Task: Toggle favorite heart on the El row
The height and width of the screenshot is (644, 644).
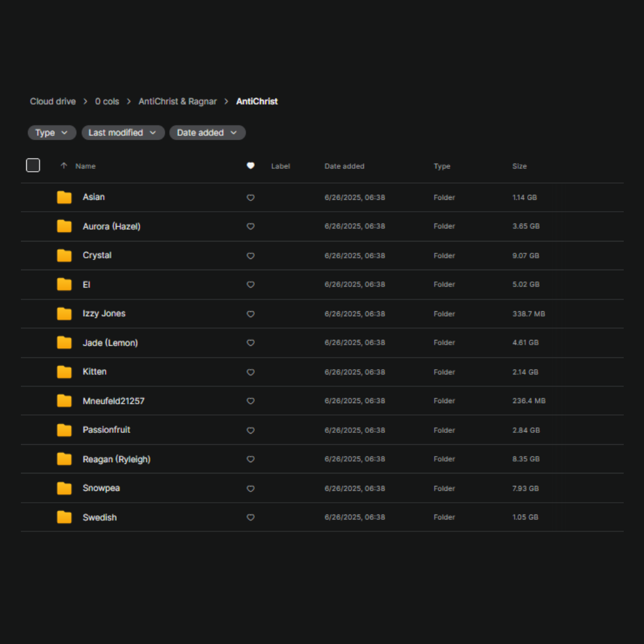Action: [250, 285]
